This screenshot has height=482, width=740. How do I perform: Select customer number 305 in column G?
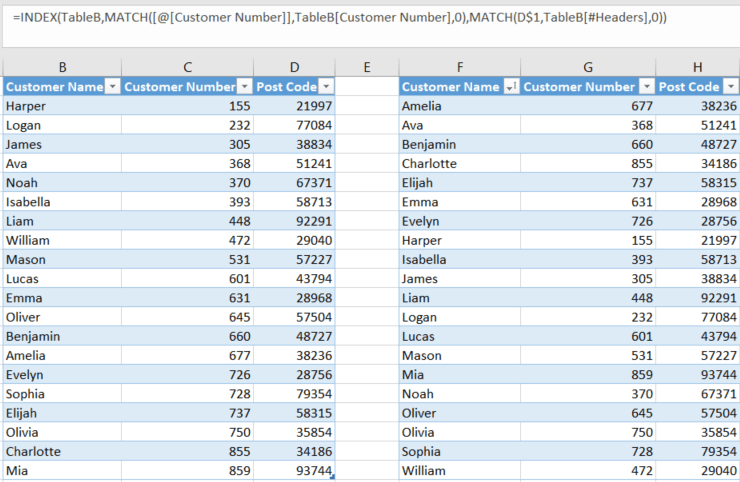click(x=588, y=279)
